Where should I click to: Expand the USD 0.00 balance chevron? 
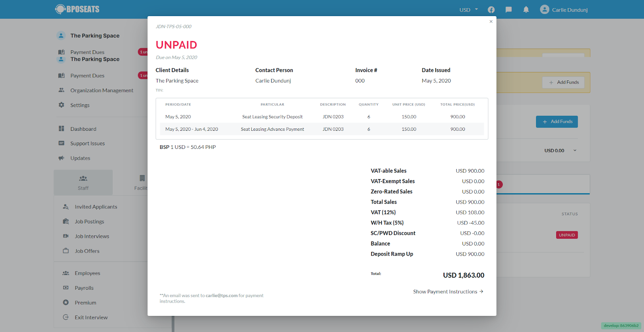tap(575, 151)
